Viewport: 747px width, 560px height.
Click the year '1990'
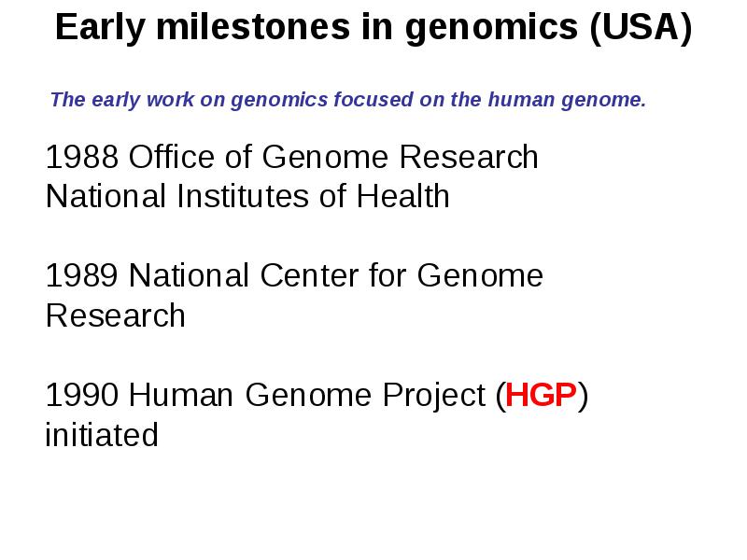pos(82,395)
